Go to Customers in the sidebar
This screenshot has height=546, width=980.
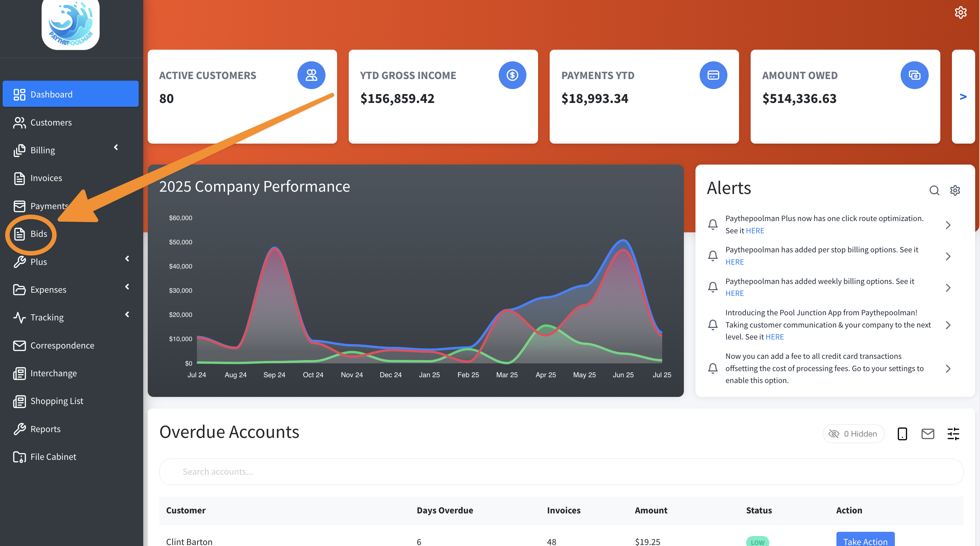point(51,123)
